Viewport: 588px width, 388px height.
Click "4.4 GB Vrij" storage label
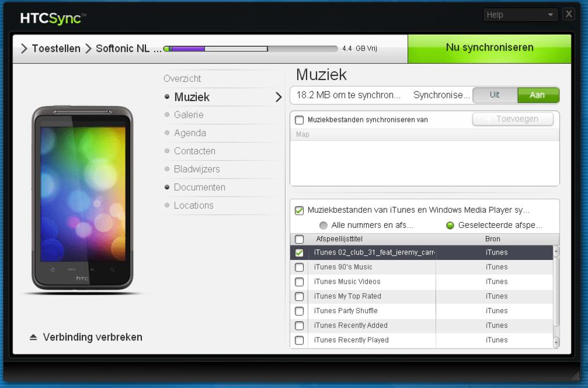[x=360, y=49]
